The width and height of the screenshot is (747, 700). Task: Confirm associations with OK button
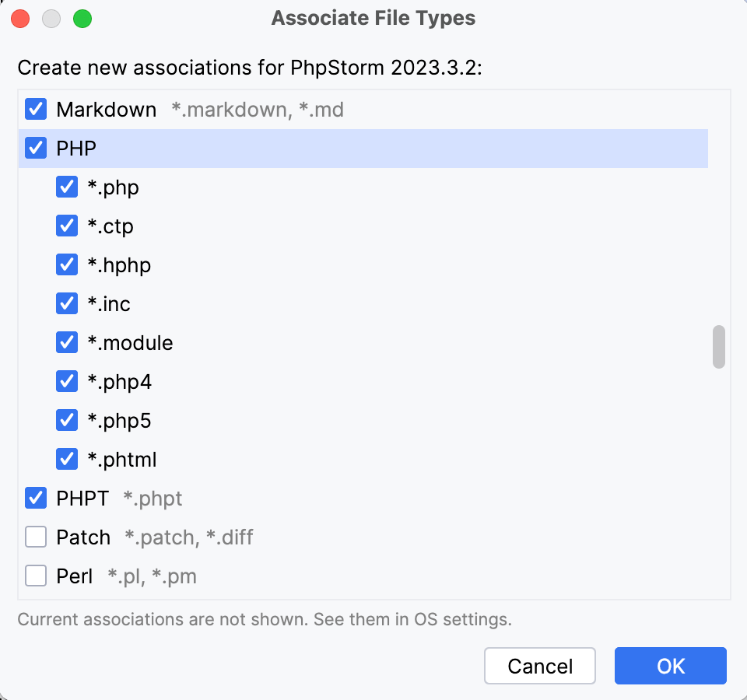670,666
